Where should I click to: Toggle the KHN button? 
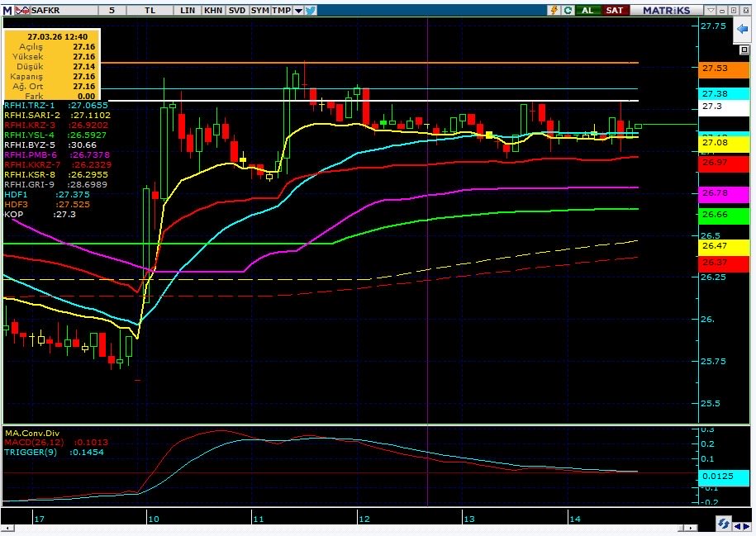(x=212, y=10)
